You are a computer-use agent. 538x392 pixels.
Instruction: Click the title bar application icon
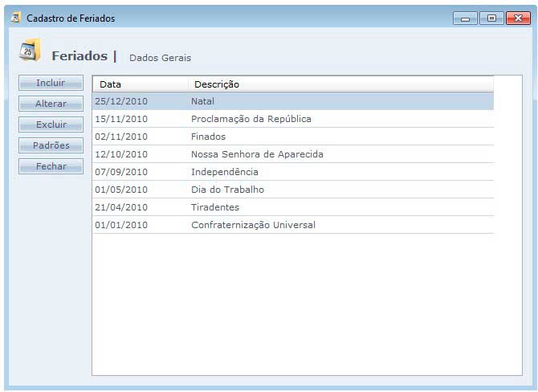(15, 17)
